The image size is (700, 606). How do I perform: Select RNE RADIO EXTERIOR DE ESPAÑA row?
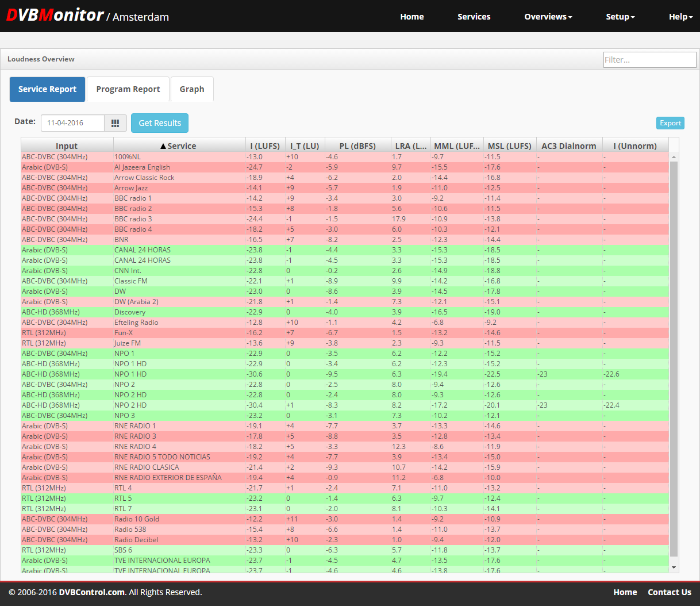point(345,478)
